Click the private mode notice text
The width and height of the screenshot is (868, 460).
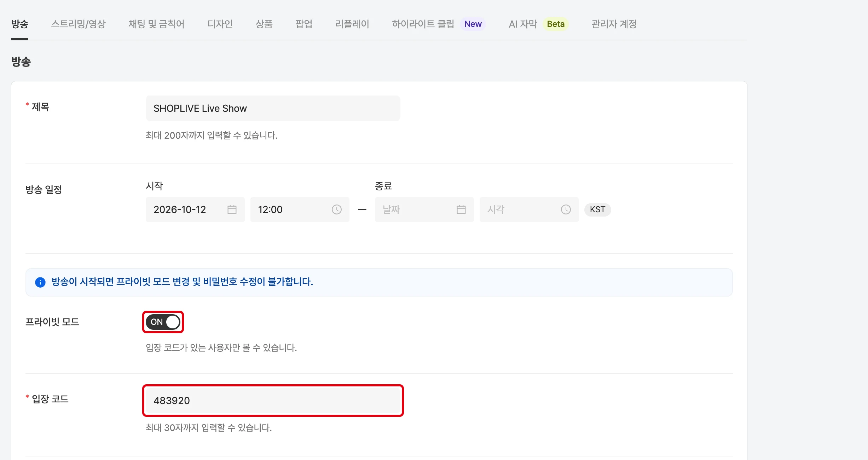183,282
